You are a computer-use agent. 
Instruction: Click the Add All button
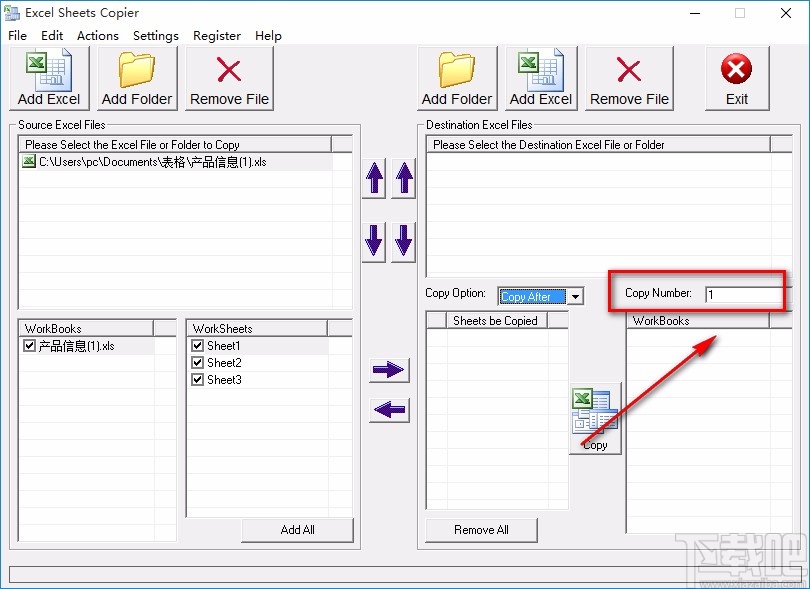pos(298,530)
